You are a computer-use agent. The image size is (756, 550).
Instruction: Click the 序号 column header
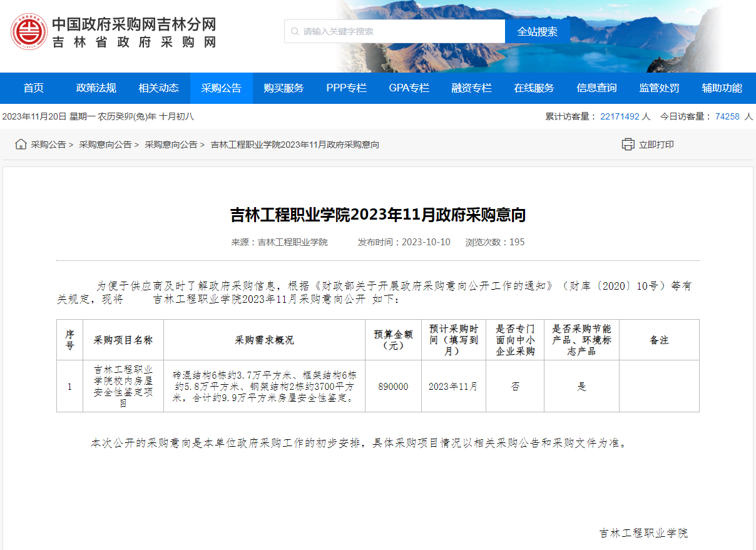69,340
